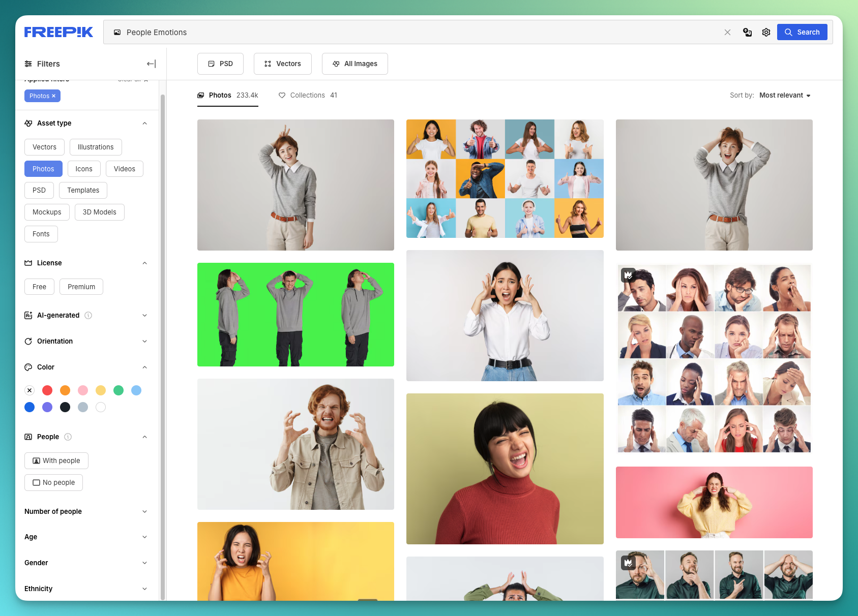Screen dimensions: 858x616
Task: Collapse the License section
Action: point(144,263)
